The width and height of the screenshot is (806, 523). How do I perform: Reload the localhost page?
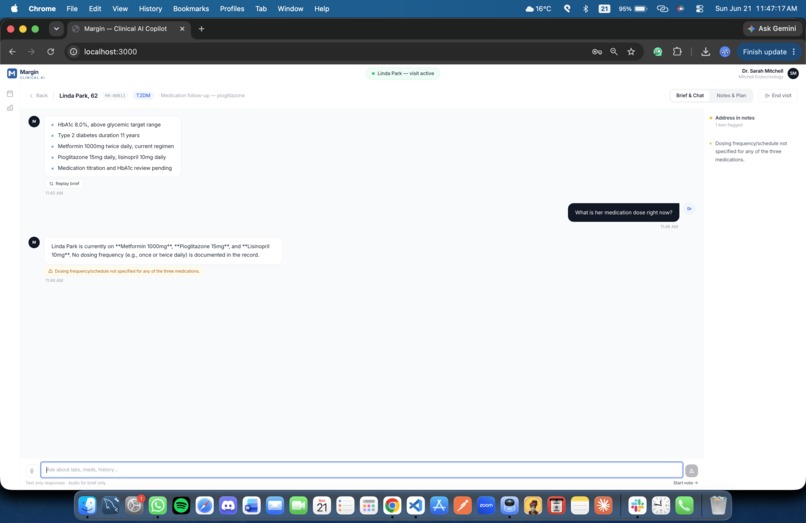(50, 51)
